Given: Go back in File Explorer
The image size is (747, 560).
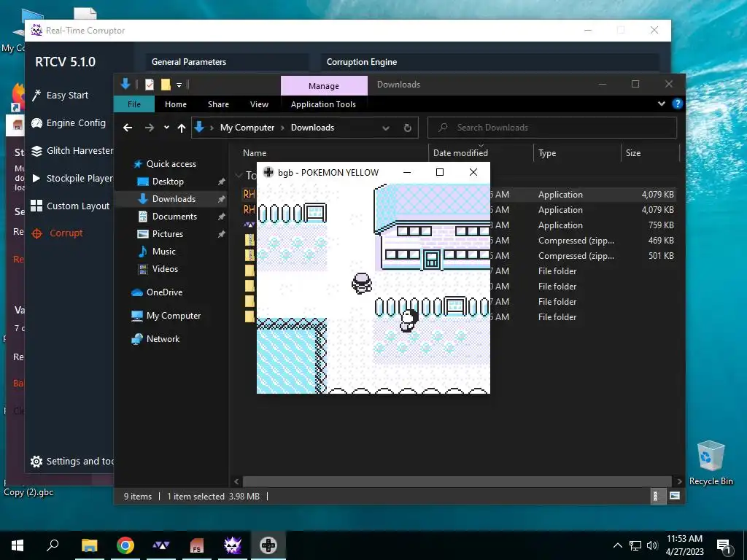Looking at the screenshot, I should 128,128.
